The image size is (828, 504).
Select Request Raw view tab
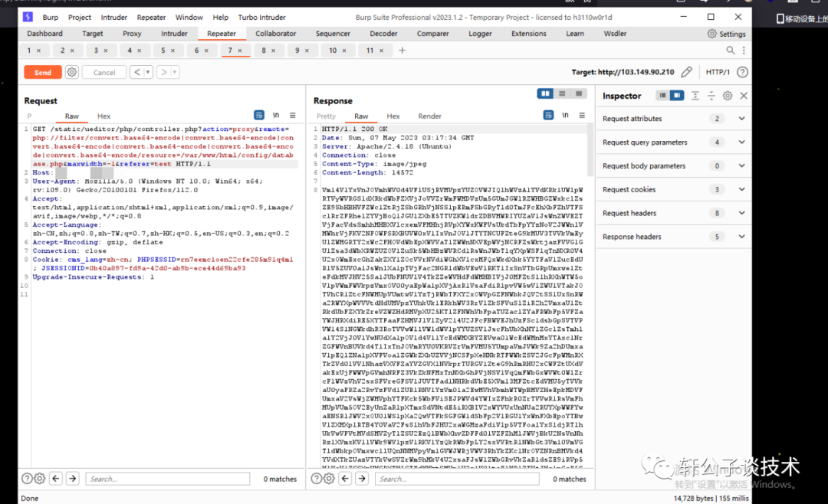coord(72,116)
